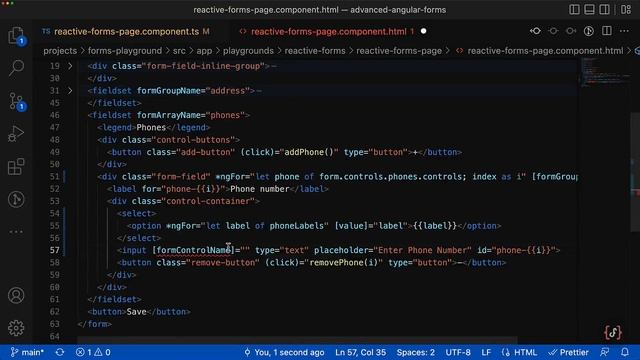Split the editor right
The image size is (640, 360).
pos(607,31)
